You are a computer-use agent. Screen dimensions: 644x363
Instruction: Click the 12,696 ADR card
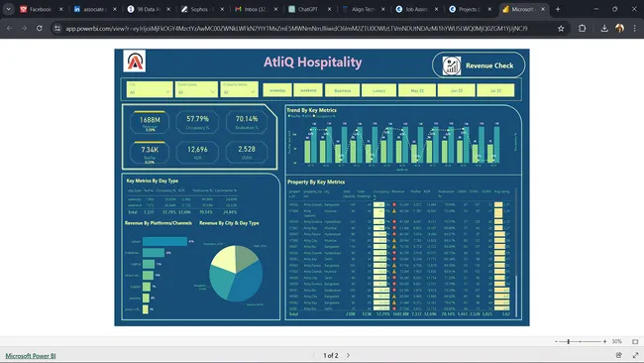tap(197, 153)
